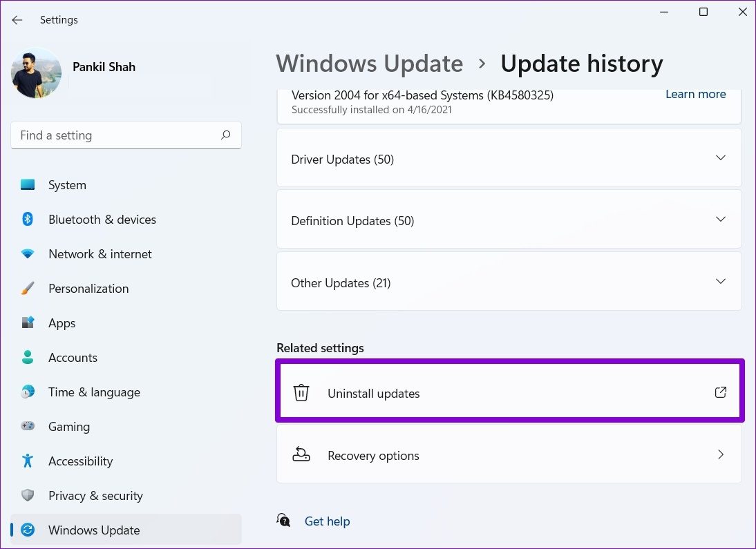Image resolution: width=756 pixels, height=549 pixels.
Task: Click the trash icon beside Uninstall updates
Action: (x=301, y=393)
